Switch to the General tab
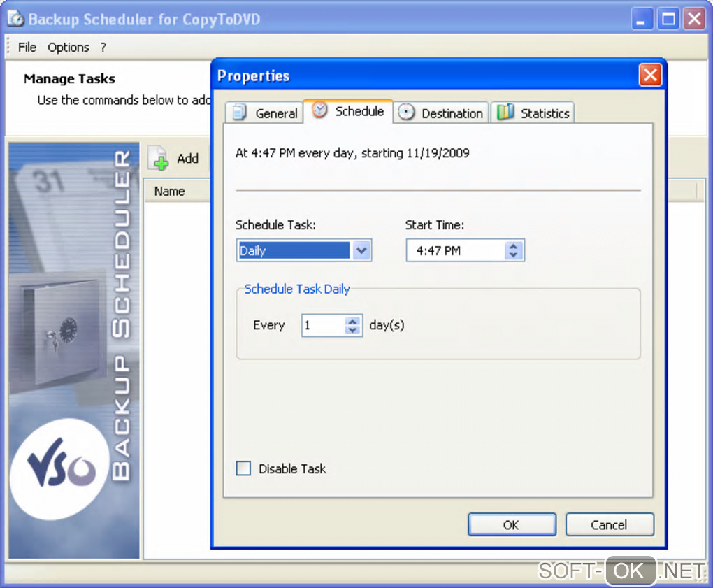713x588 pixels. (x=264, y=113)
